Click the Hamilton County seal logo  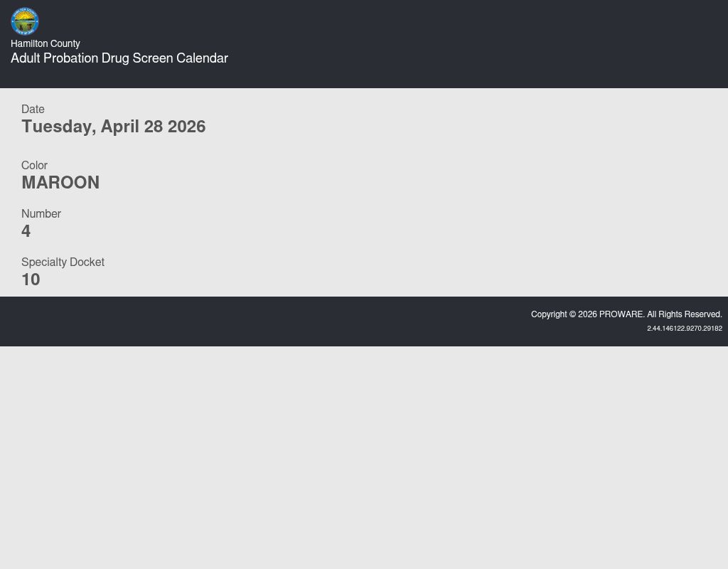(25, 21)
